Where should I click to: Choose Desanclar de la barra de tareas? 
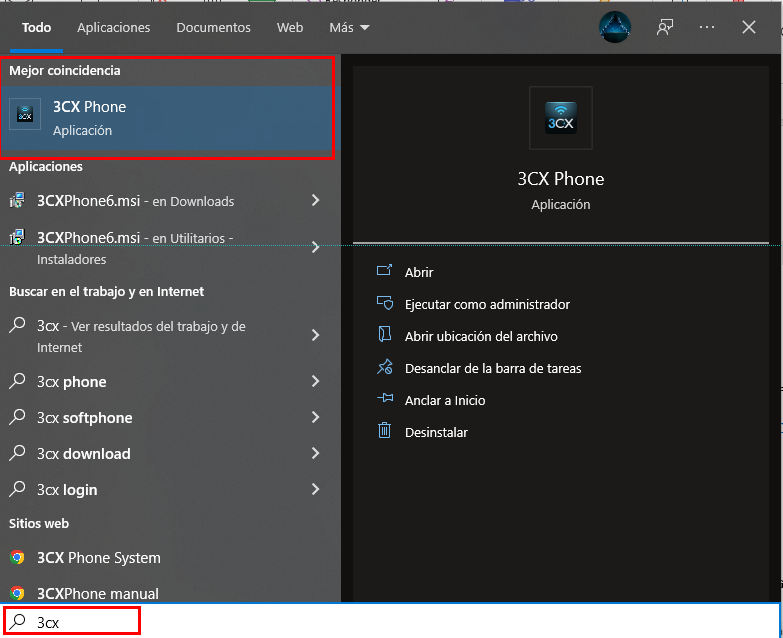pyautogui.click(x=493, y=368)
